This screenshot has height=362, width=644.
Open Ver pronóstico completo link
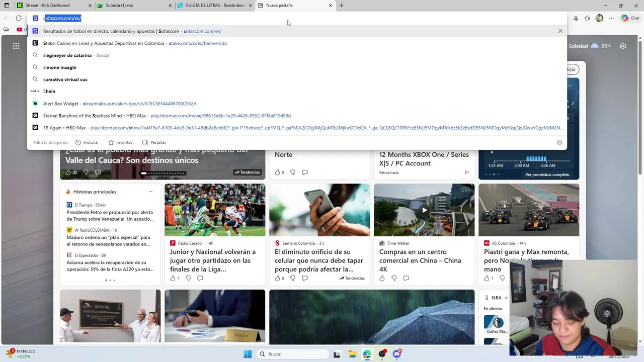547,174
